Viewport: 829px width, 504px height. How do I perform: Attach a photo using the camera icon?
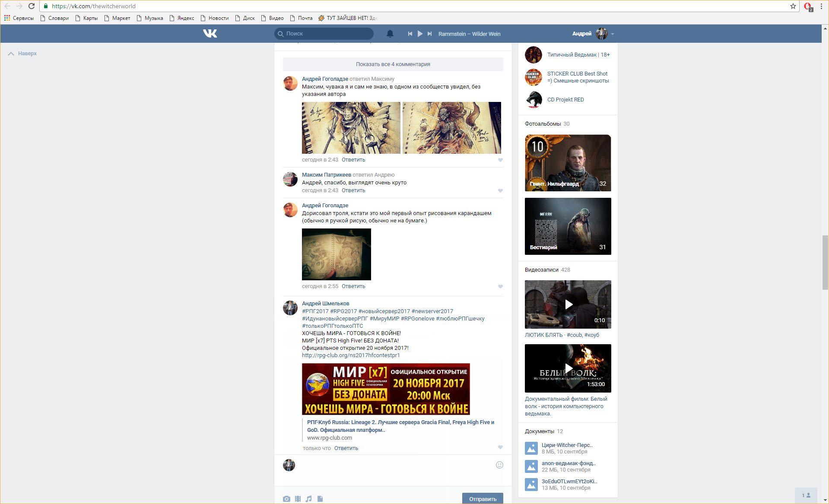[x=286, y=499]
